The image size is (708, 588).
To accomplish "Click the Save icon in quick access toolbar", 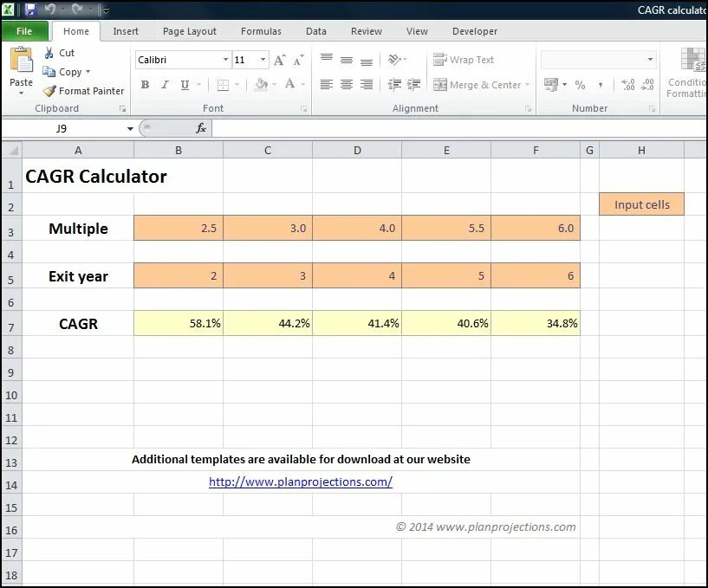I will click(30, 9).
